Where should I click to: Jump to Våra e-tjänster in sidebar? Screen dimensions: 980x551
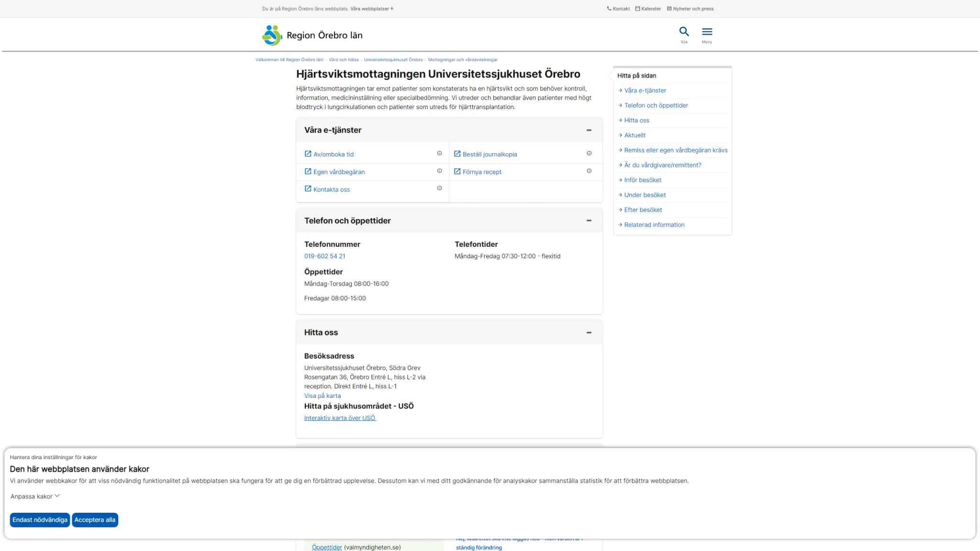[x=645, y=90]
